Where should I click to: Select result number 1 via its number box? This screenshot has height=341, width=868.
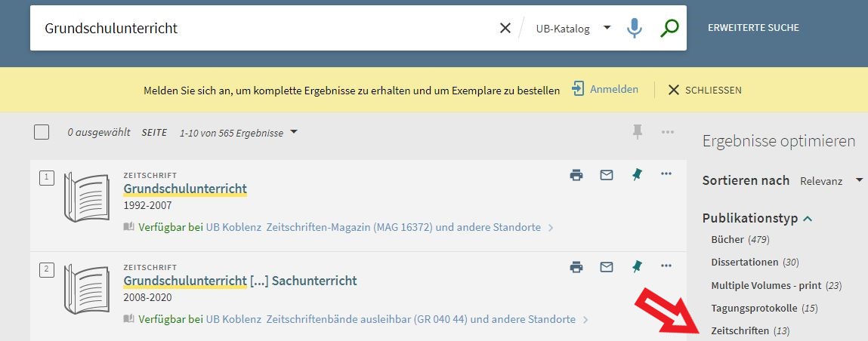pyautogui.click(x=47, y=177)
